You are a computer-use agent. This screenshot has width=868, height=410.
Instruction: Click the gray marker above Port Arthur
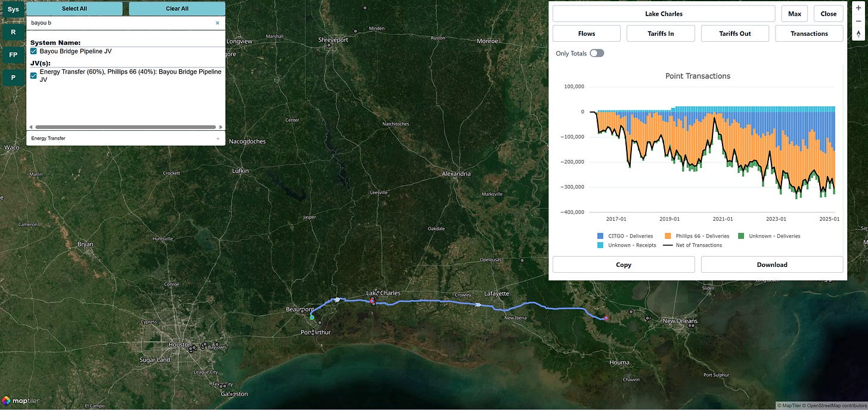pyautogui.click(x=320, y=322)
